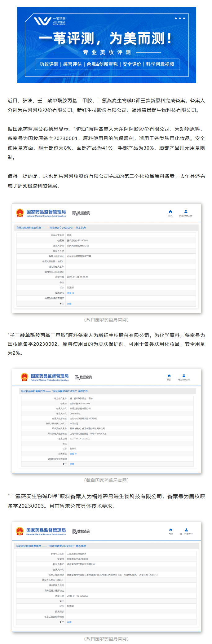Click the 网上办事大厅 person icon, 20230001 screenshot
Viewport: 212px width, 644px height.
pos(186,212)
